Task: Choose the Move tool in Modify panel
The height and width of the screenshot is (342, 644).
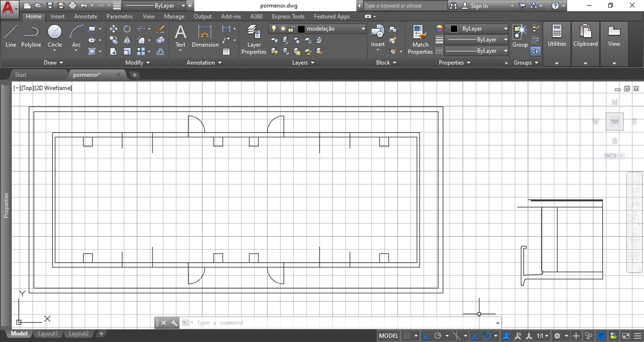Action: 114,29
